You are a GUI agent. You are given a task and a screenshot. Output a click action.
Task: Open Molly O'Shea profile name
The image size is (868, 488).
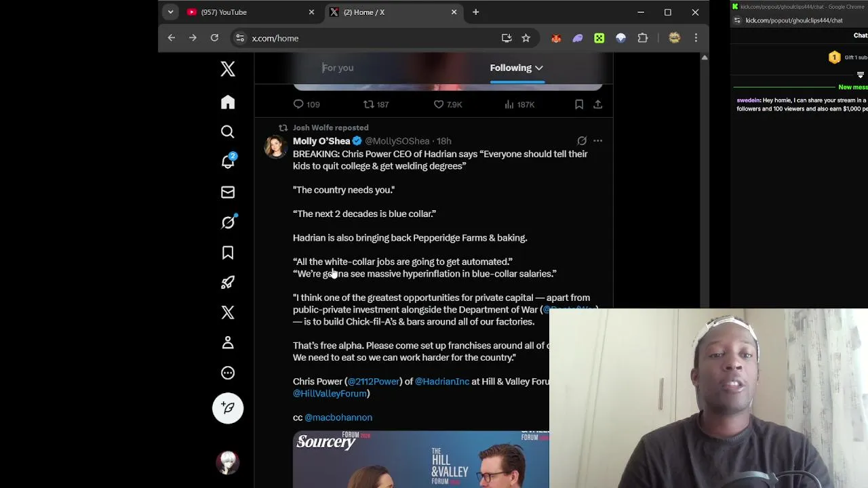[321, 141]
